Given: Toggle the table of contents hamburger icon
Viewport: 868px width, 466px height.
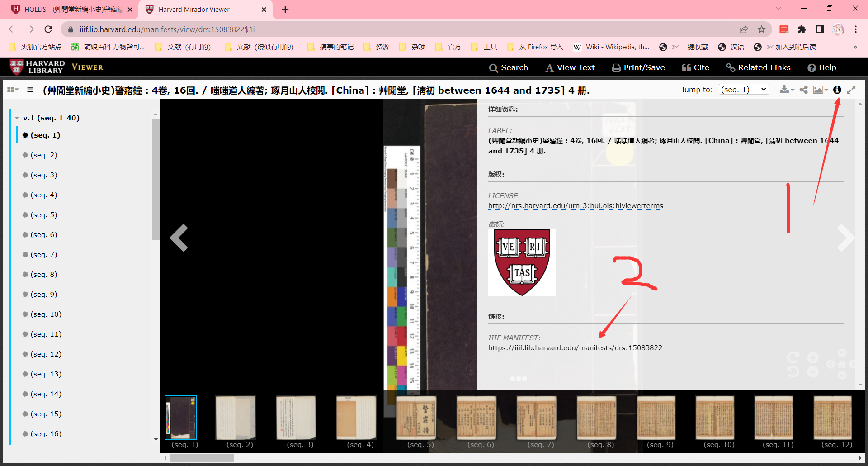Looking at the screenshot, I should pos(30,90).
